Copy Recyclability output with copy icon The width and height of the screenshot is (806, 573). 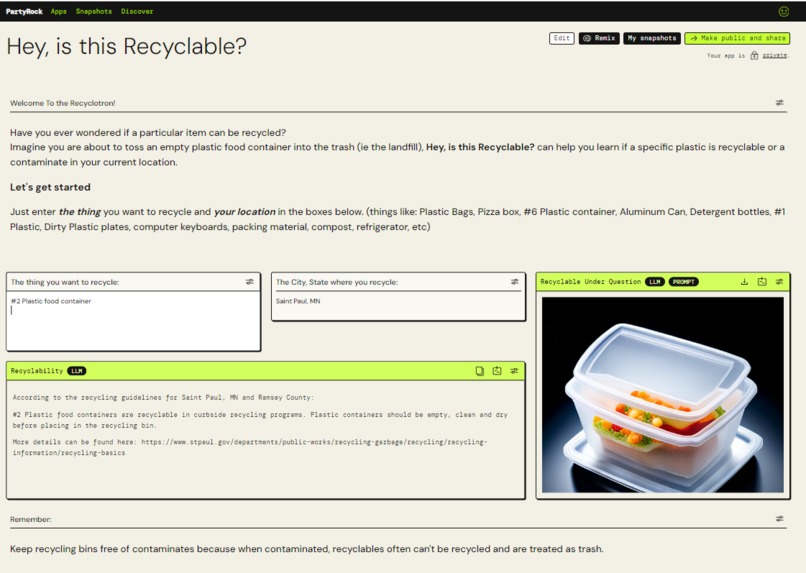click(x=480, y=371)
